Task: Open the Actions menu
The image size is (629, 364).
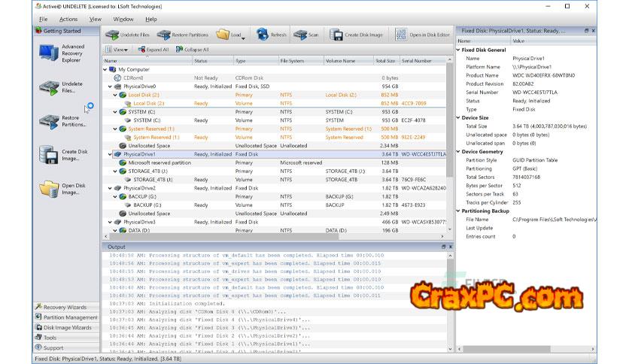Action: click(x=68, y=19)
